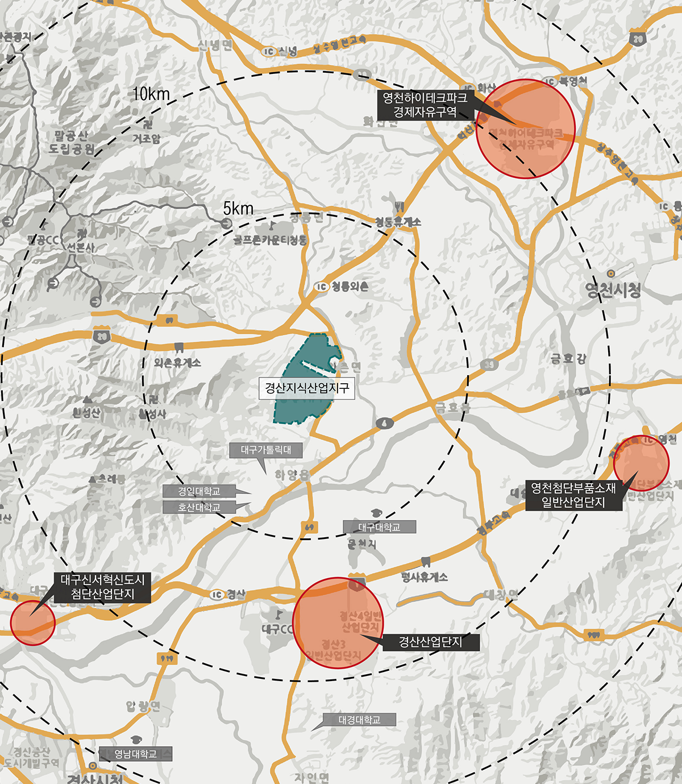Select the large red circle over 경산산업단지

(x=338, y=623)
